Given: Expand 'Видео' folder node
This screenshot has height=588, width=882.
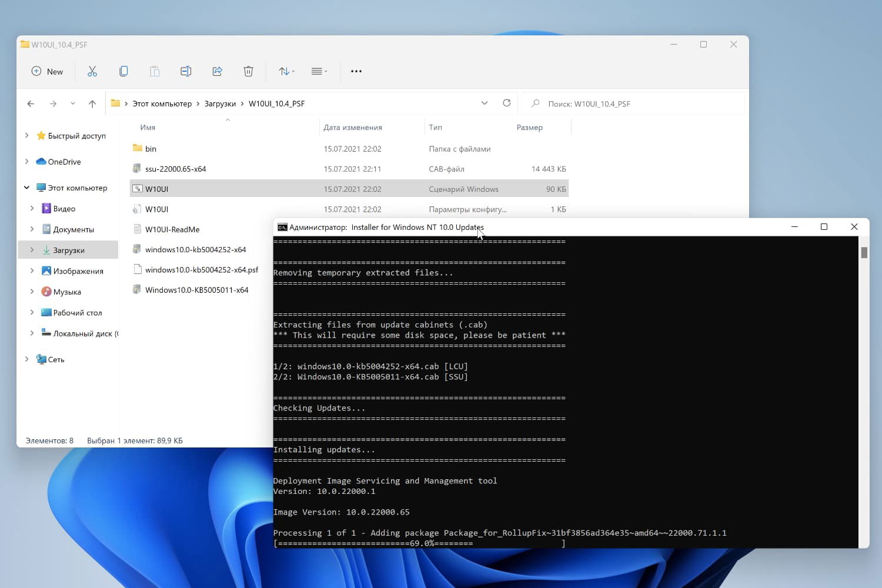Looking at the screenshot, I should click(x=32, y=208).
